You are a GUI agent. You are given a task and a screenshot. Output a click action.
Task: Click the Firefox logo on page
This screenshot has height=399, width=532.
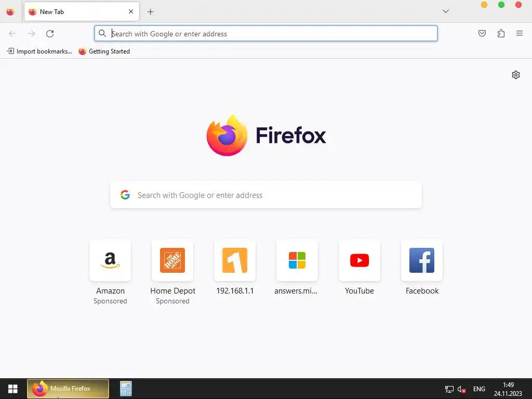pos(266,136)
